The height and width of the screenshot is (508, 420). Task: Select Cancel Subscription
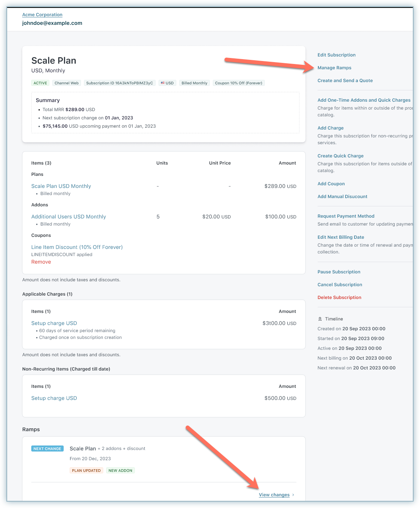pos(339,285)
